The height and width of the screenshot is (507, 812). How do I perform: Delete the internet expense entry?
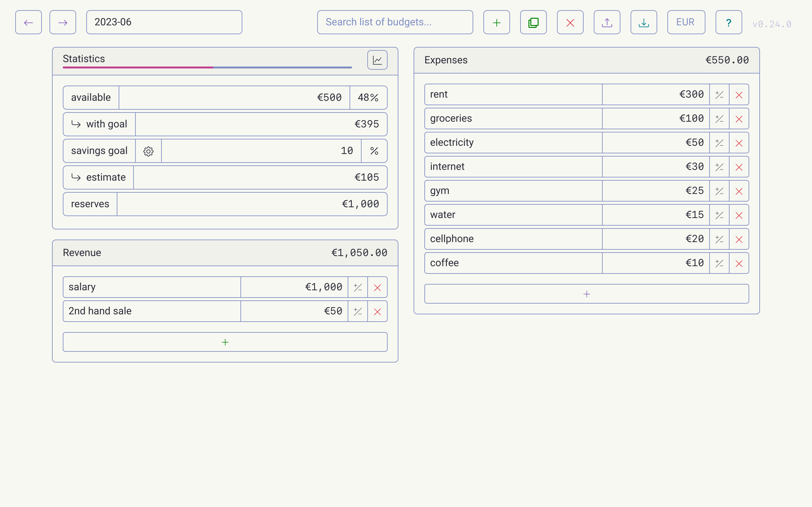(739, 166)
